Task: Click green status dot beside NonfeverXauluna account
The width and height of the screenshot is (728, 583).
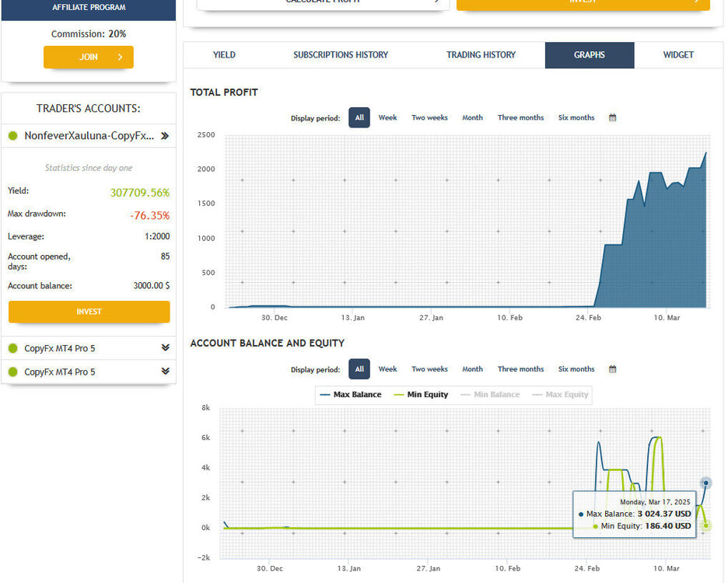Action: pyautogui.click(x=13, y=135)
